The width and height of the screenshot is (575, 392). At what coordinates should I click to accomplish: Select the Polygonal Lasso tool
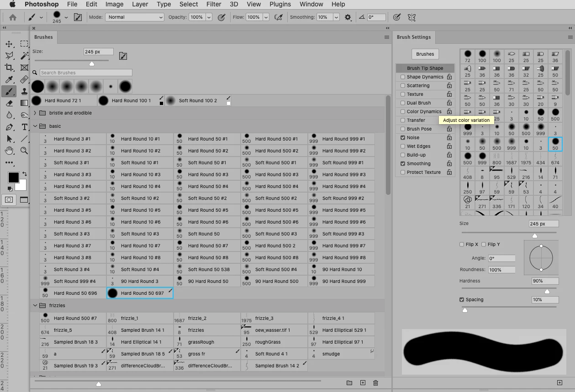(9, 56)
